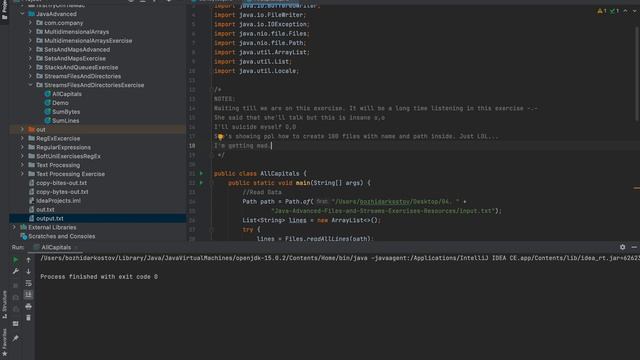Click green typo count indicator
640x360 pixels.
tap(614, 11)
